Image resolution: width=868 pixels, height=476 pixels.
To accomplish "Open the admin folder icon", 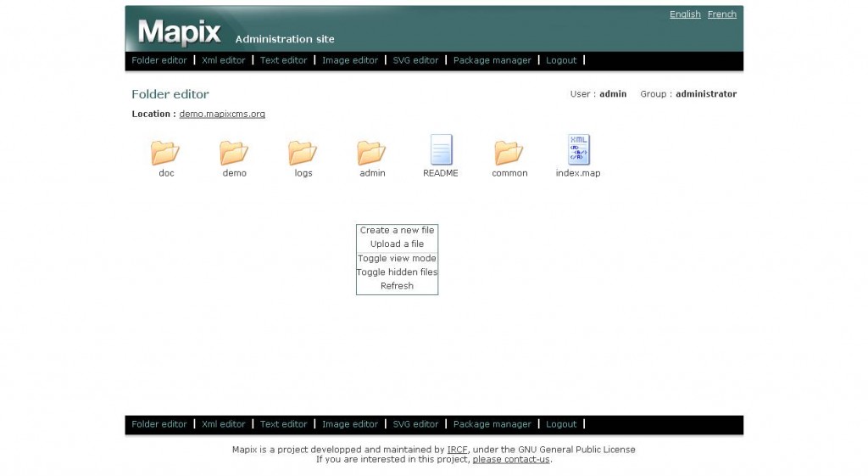I will point(371,153).
